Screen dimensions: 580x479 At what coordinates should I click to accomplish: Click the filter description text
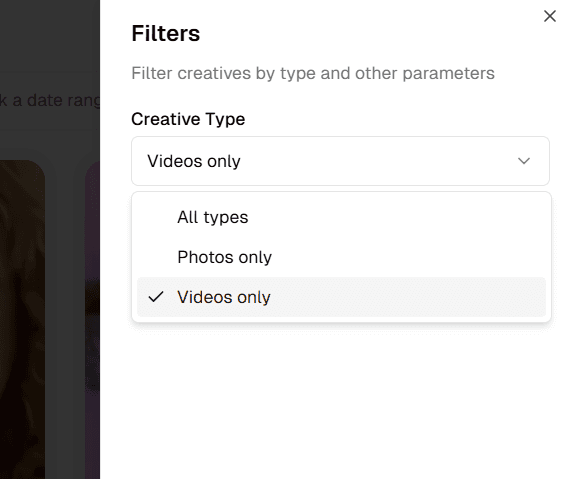313,73
